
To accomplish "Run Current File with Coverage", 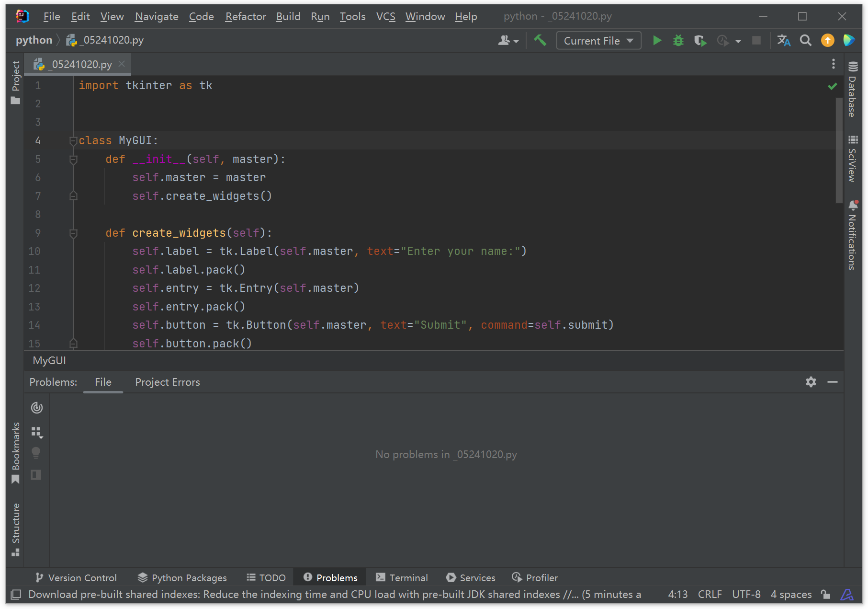I will tap(700, 40).
